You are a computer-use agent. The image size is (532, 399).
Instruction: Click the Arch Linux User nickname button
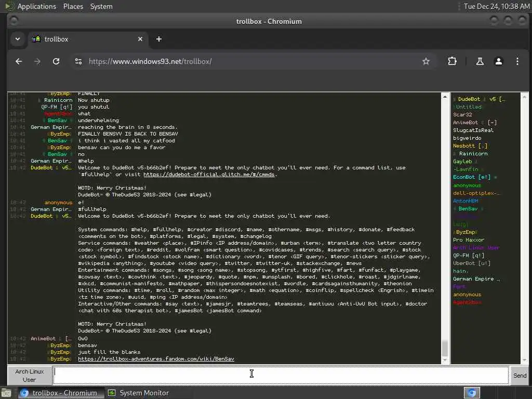30,376
